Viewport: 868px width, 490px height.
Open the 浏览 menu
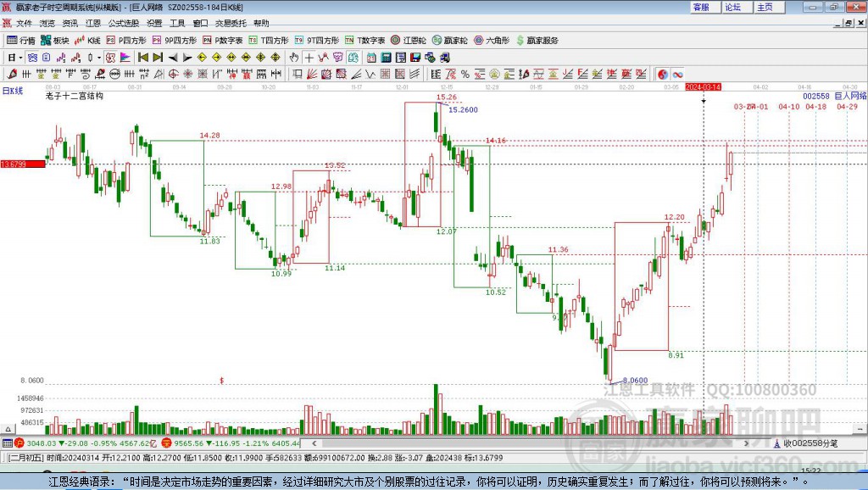(x=47, y=23)
